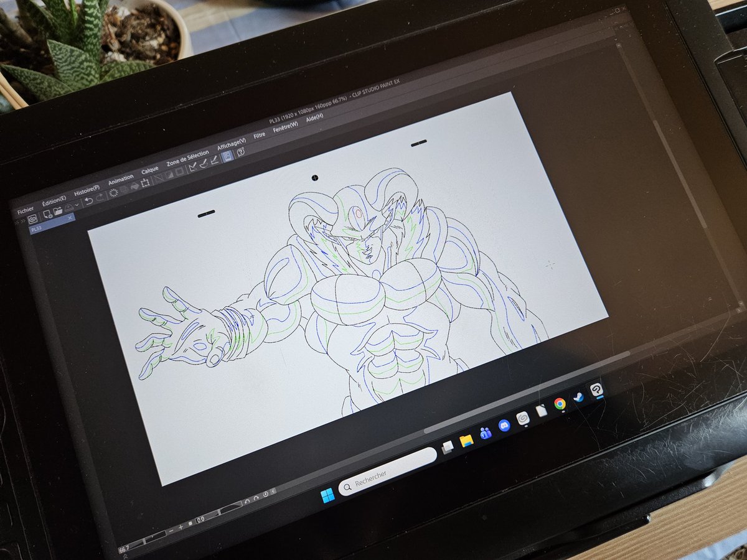
Task: Open File Explorer from the taskbar
Action: click(466, 440)
